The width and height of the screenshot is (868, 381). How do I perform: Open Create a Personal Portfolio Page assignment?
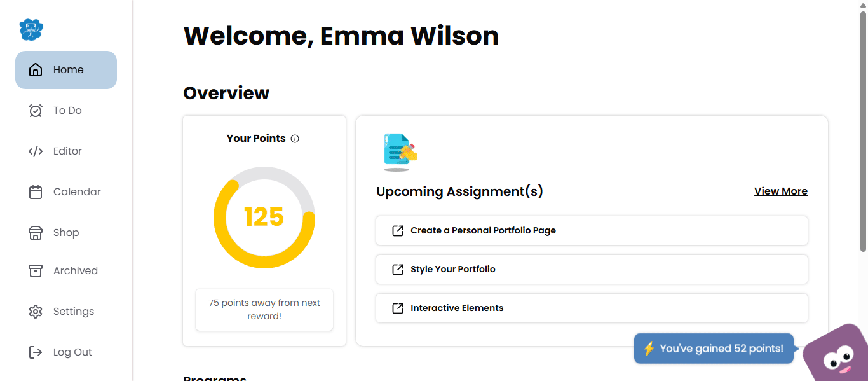[483, 230]
